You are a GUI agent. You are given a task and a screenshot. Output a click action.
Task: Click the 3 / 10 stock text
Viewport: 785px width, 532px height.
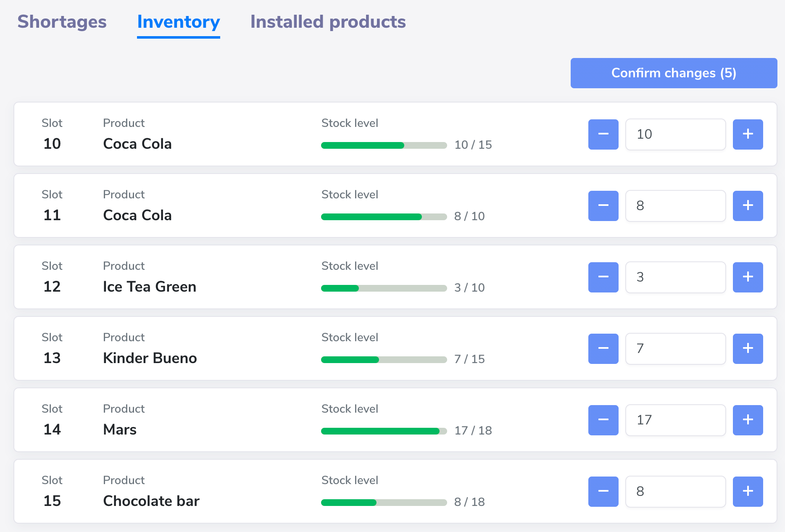(x=469, y=288)
